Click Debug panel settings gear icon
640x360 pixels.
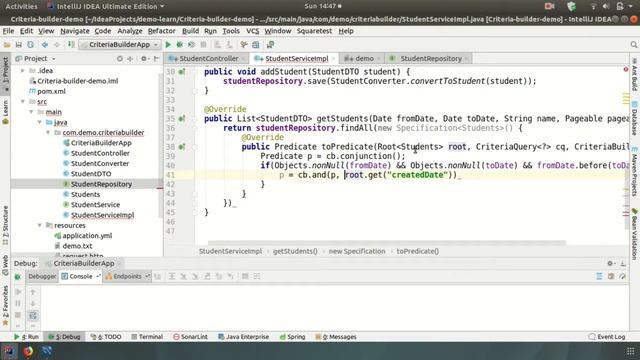(x=610, y=263)
